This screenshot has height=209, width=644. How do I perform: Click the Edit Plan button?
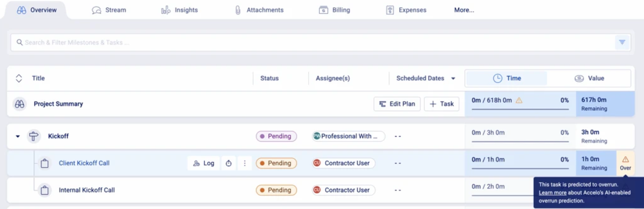coord(397,104)
